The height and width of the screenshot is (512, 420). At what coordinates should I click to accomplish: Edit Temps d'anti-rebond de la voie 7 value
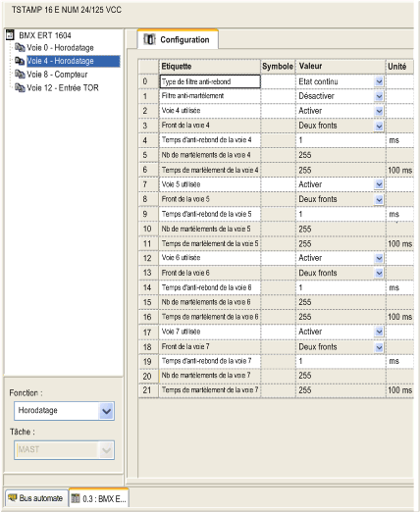[341, 361]
